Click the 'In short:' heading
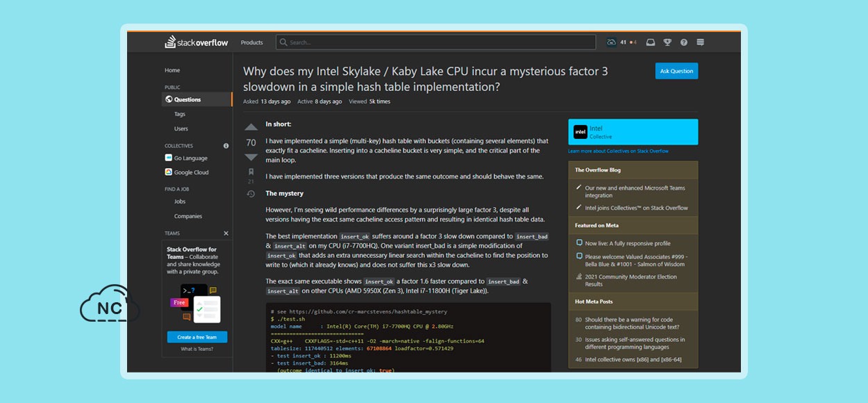Viewport: 868px width, 403px height. pyautogui.click(x=278, y=124)
